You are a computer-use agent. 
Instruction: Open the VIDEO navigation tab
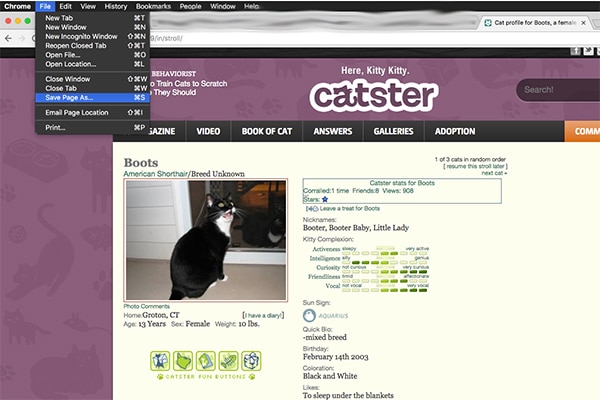click(x=208, y=131)
